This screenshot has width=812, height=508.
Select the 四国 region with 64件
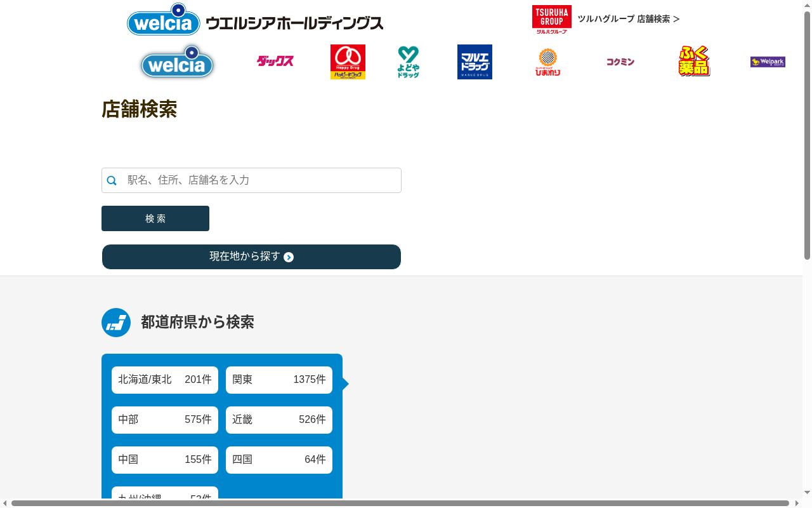coord(279,460)
